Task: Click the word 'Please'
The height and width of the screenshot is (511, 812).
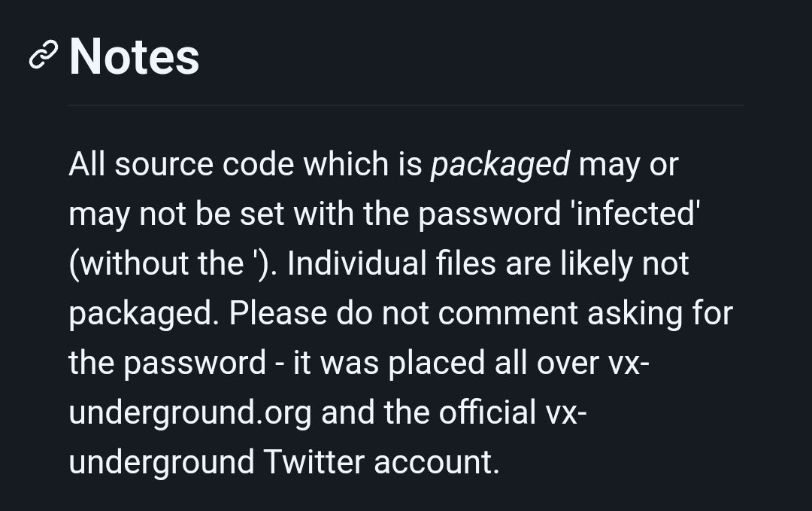Action: click(277, 313)
